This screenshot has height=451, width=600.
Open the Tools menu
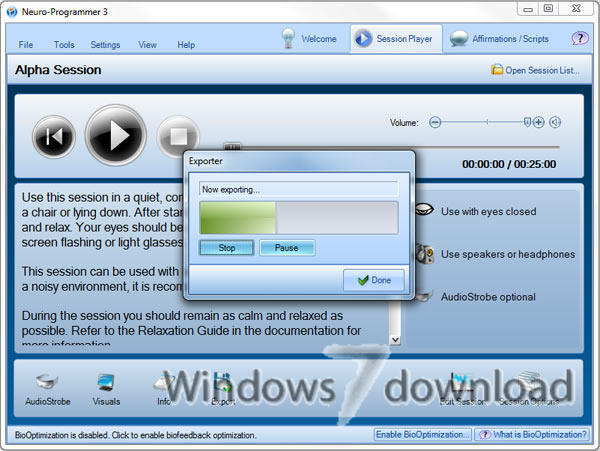64,45
